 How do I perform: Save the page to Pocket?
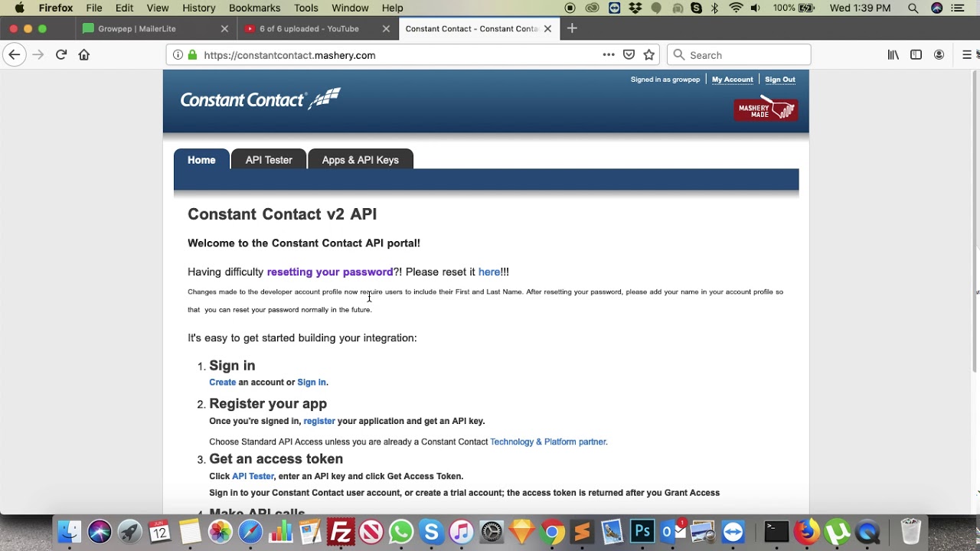[629, 55]
